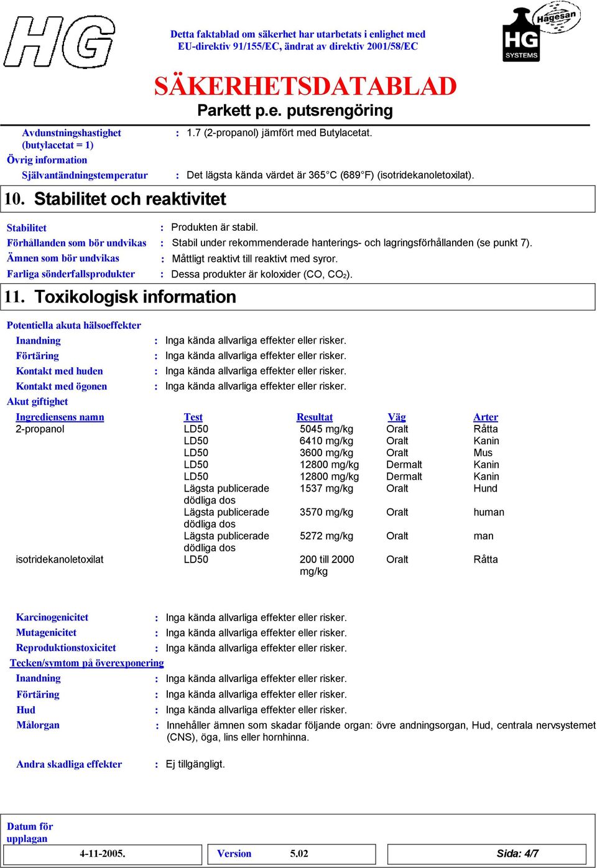Click the Hagesan HG Systems logo
The image size is (597, 868).
click(x=541, y=32)
